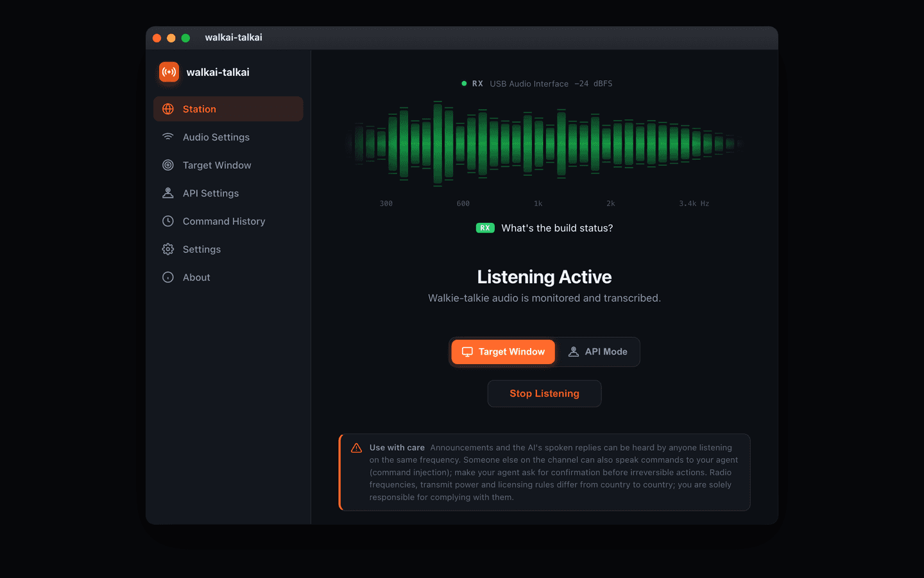Screen dimensions: 924x578
Task: Click the walkai-talkai title in the title bar
Action: [x=234, y=37]
